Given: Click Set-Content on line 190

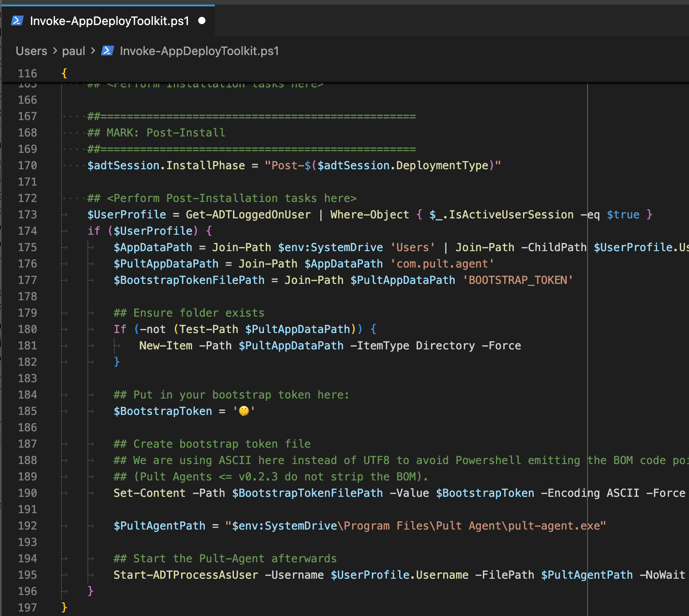Looking at the screenshot, I should (x=149, y=493).
